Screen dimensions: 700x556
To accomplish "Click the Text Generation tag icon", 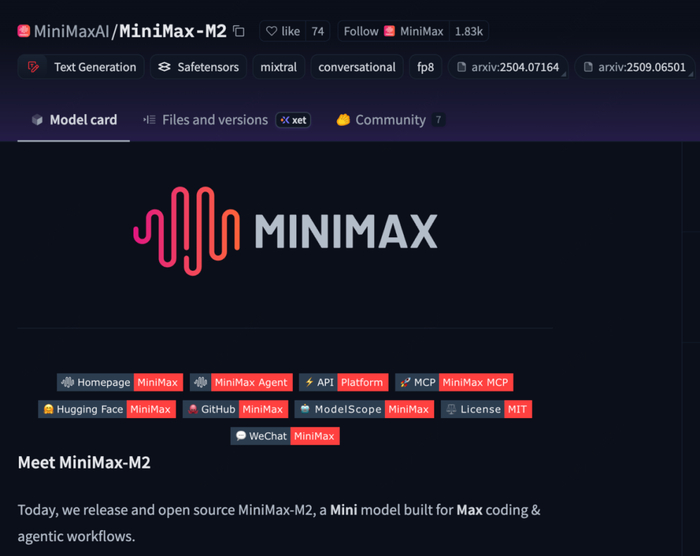I will (33, 67).
